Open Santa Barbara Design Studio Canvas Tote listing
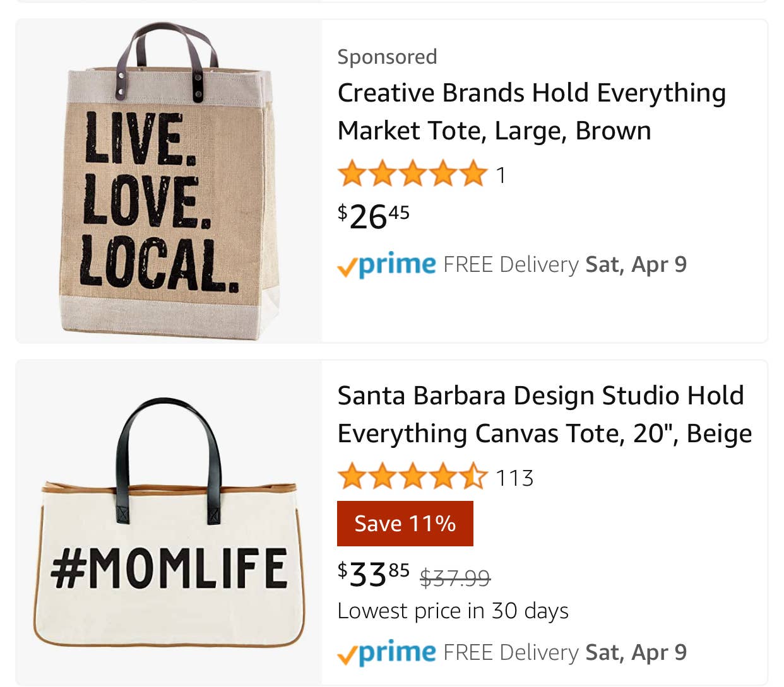The width and height of the screenshot is (784, 687). tap(544, 414)
